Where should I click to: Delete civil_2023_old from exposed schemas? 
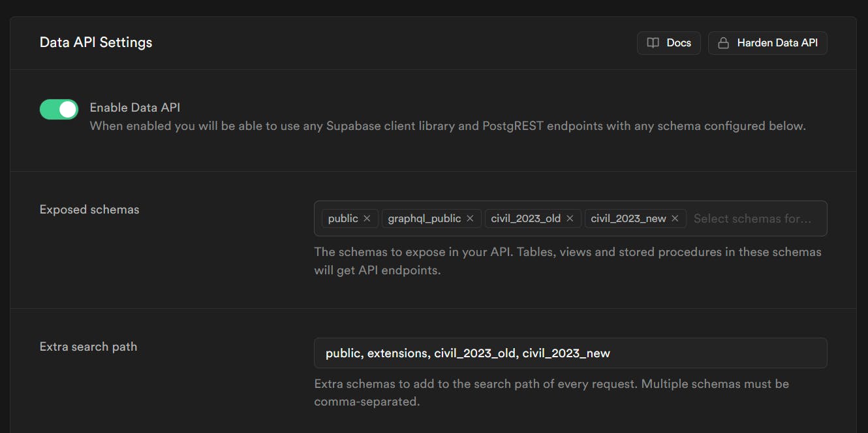(x=570, y=219)
